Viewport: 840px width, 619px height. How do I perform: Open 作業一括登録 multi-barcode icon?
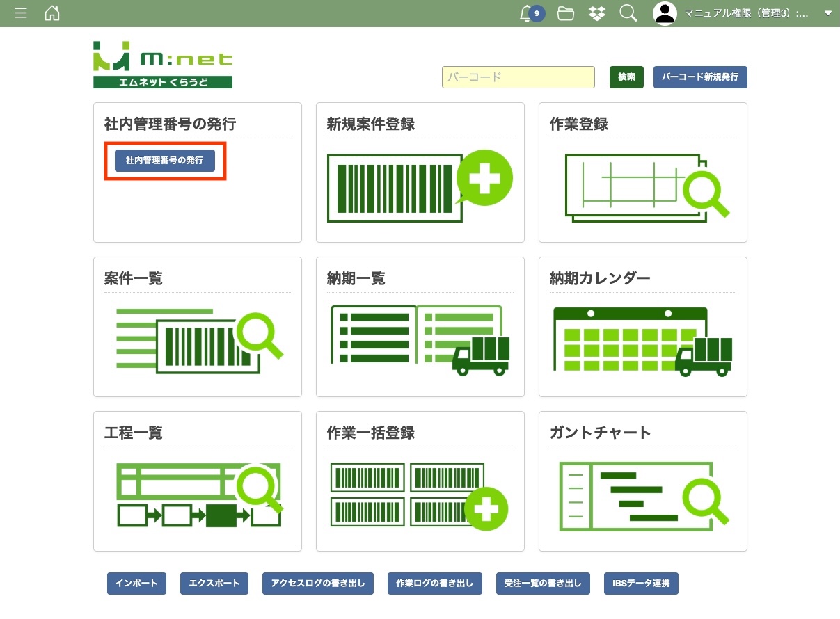[x=420, y=495]
